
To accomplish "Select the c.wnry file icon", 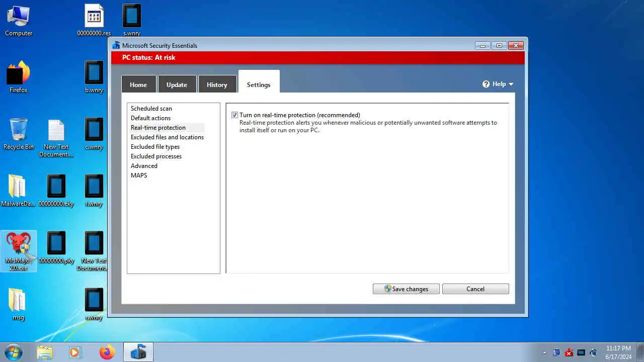I will click(94, 134).
